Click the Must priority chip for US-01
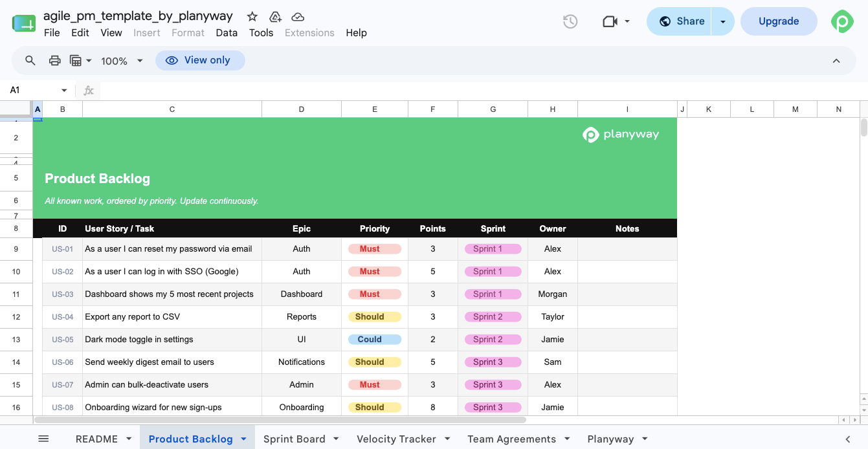868x449 pixels. [x=375, y=249]
